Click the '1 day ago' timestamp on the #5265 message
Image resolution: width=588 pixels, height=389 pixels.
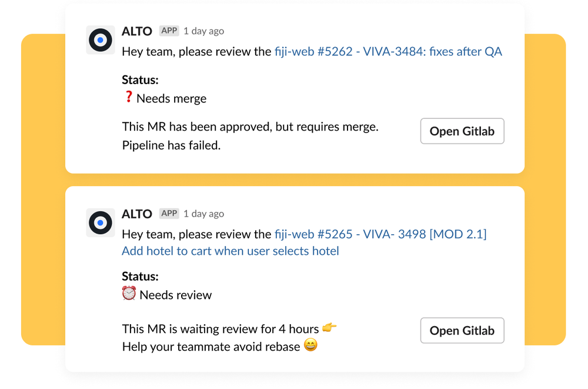coord(203,214)
